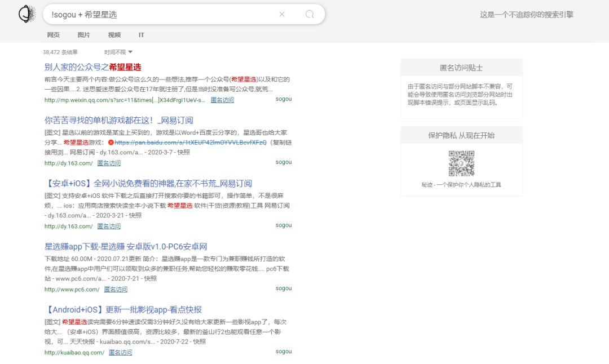This screenshot has width=609, height=364.
Task: Click the search engine logo icon
Action: tap(27, 14)
